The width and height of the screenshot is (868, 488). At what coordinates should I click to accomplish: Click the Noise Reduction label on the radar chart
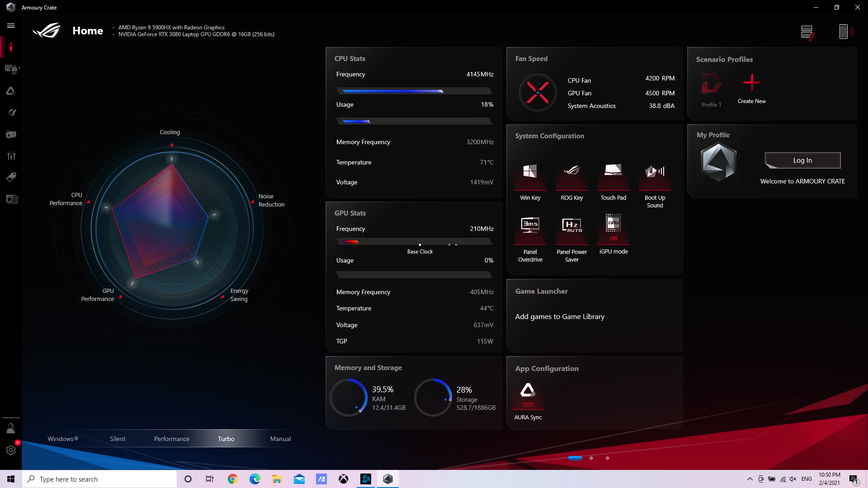(271, 200)
